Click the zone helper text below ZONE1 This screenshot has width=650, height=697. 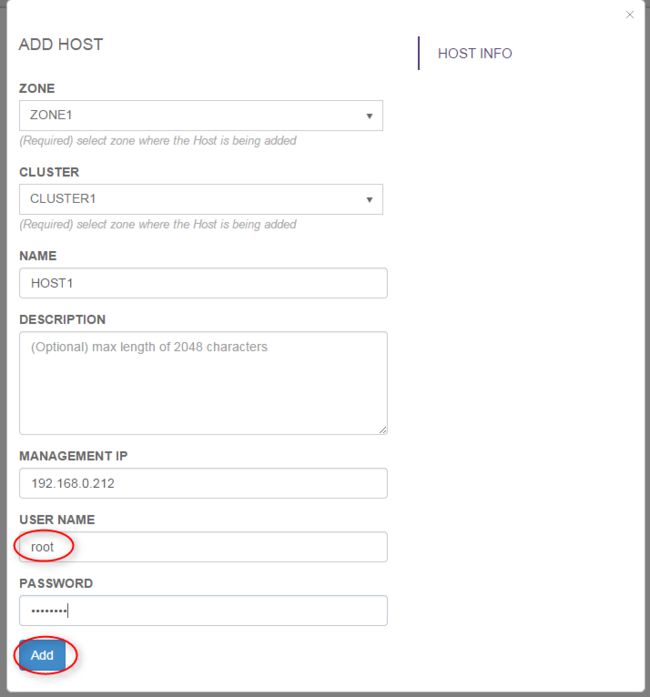[x=158, y=141]
